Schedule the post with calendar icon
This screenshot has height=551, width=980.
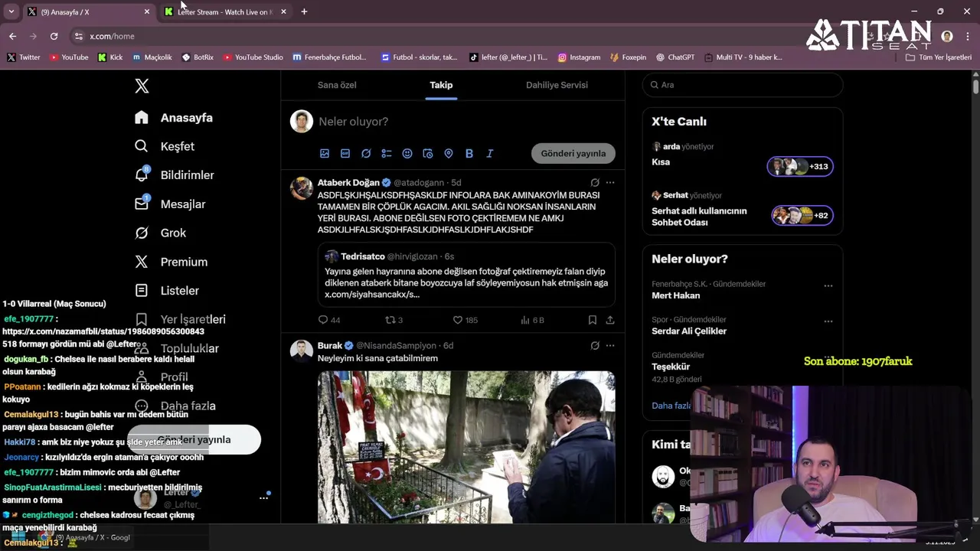[428, 154]
